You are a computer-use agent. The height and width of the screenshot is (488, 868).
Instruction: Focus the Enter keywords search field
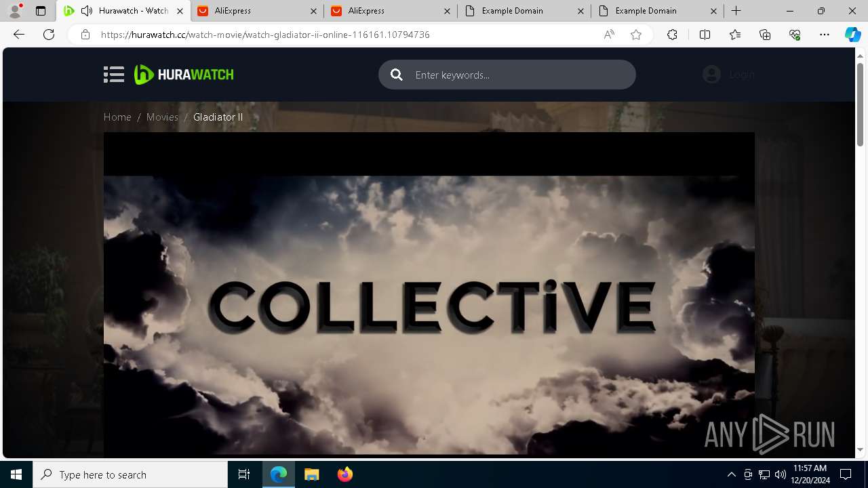pyautogui.click(x=507, y=75)
